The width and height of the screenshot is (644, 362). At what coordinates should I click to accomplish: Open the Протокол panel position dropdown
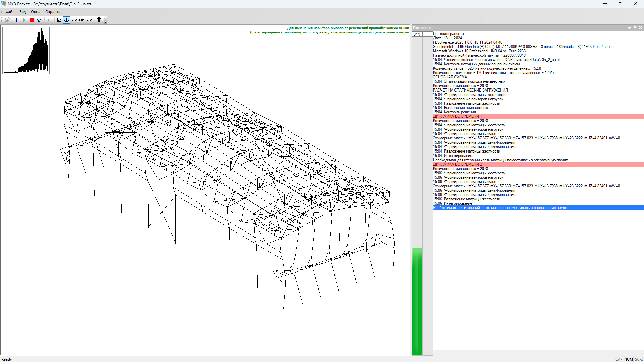[629, 28]
